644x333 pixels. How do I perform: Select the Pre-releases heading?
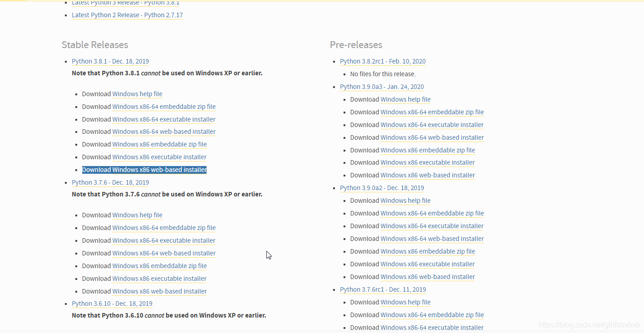point(356,45)
